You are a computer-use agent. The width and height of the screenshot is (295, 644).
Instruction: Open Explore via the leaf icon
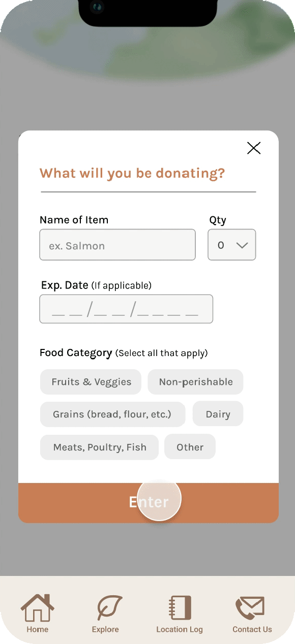click(109, 608)
